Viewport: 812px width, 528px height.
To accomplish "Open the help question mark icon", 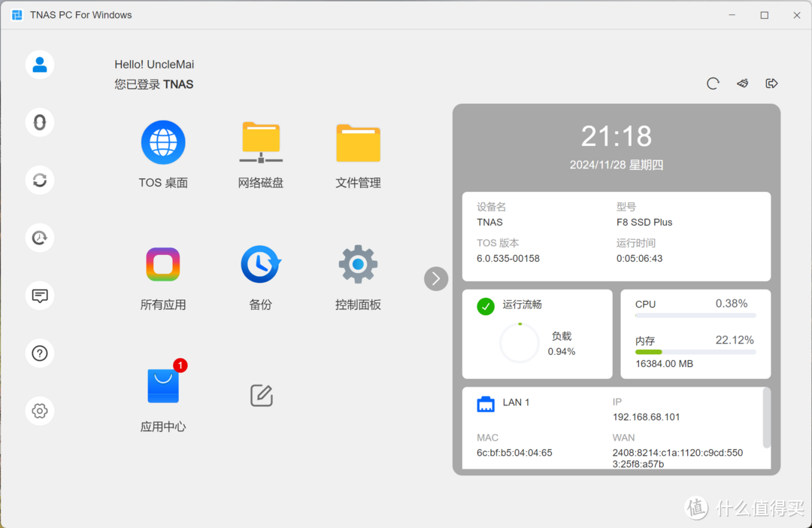I will click(x=40, y=354).
